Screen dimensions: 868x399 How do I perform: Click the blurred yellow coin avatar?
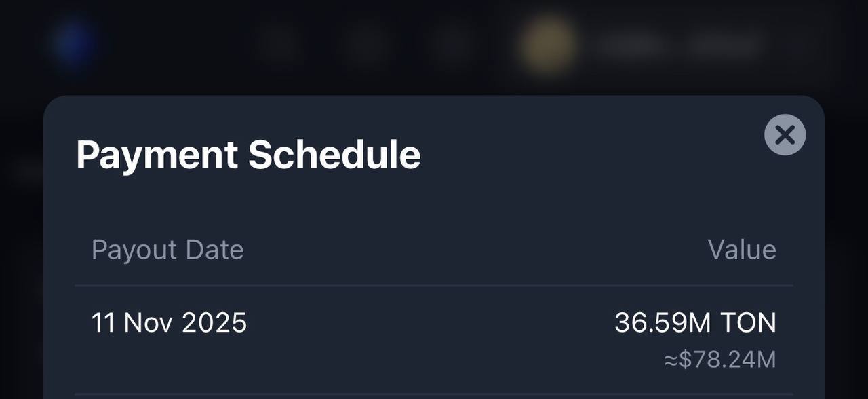tap(548, 45)
